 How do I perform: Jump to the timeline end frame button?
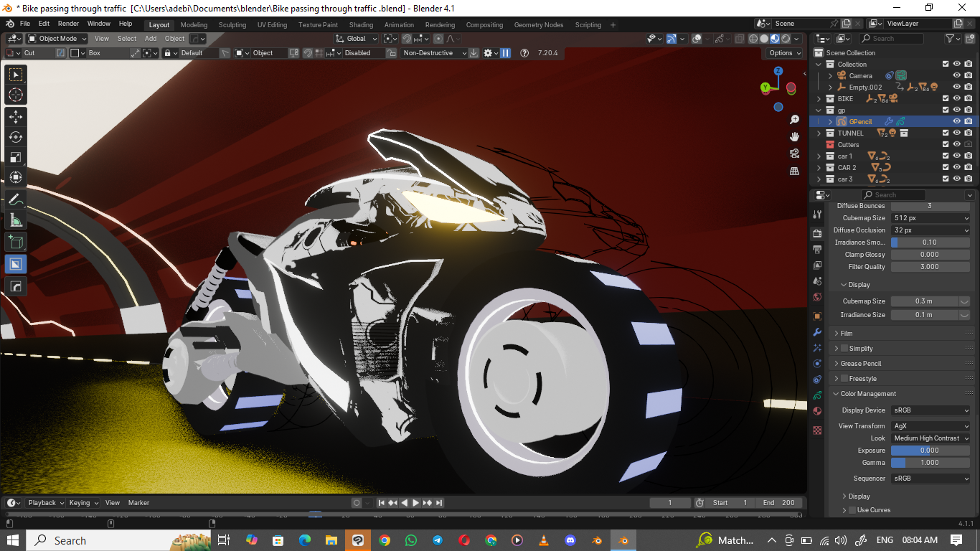click(x=439, y=503)
